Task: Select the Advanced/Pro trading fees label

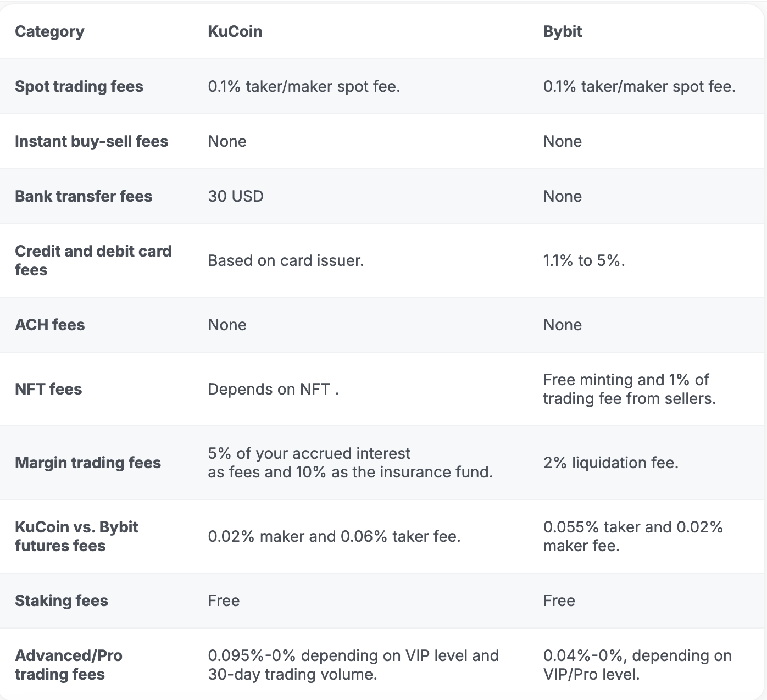Action: tap(69, 665)
